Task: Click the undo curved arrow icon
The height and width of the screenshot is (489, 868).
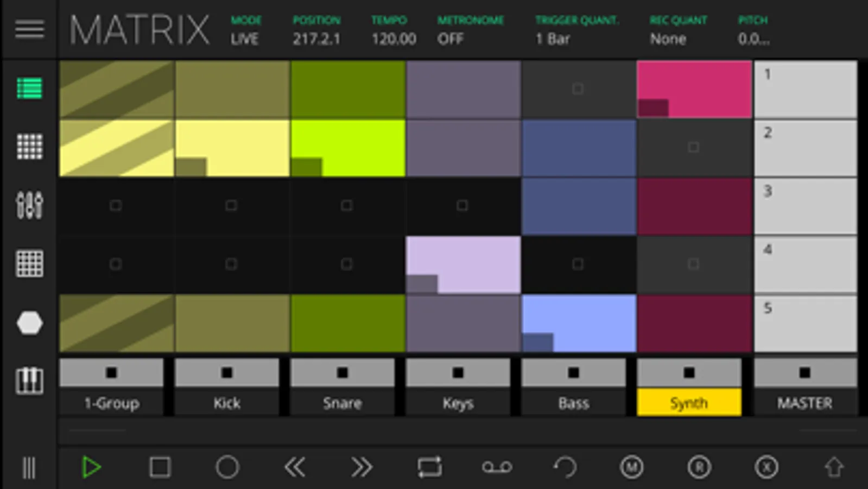Action: pyautogui.click(x=565, y=467)
